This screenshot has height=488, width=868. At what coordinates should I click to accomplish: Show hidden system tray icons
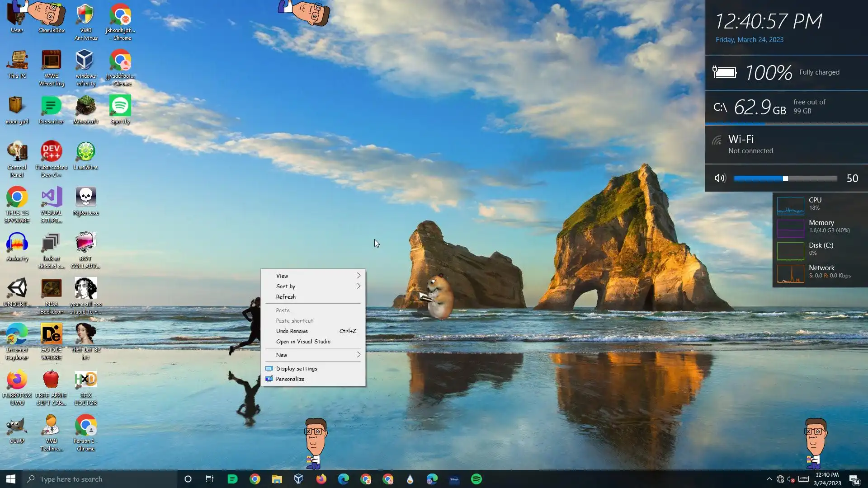pos(769,479)
